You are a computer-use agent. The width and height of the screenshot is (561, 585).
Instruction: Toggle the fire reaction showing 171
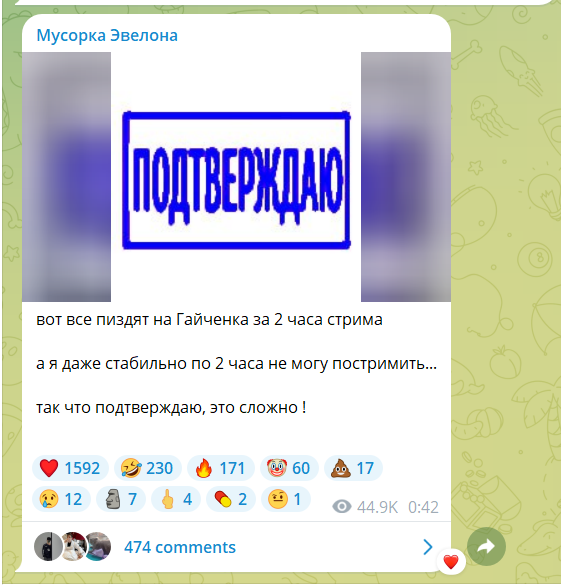tap(220, 468)
